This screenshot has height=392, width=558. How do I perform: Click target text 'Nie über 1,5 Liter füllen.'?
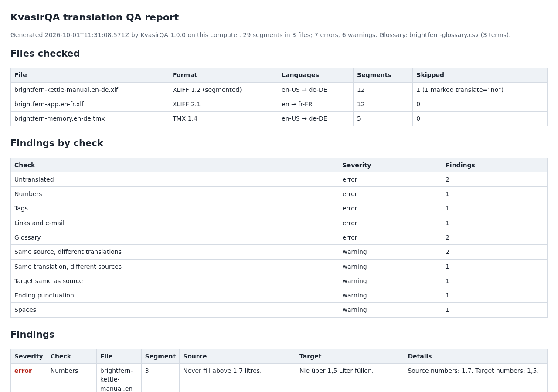pyautogui.click(x=337, y=371)
